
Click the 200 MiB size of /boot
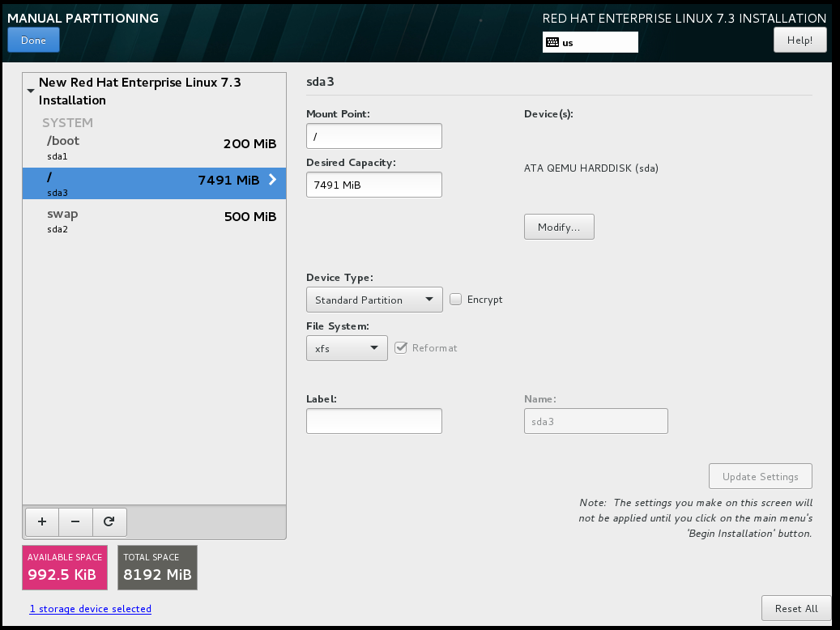tap(249, 143)
